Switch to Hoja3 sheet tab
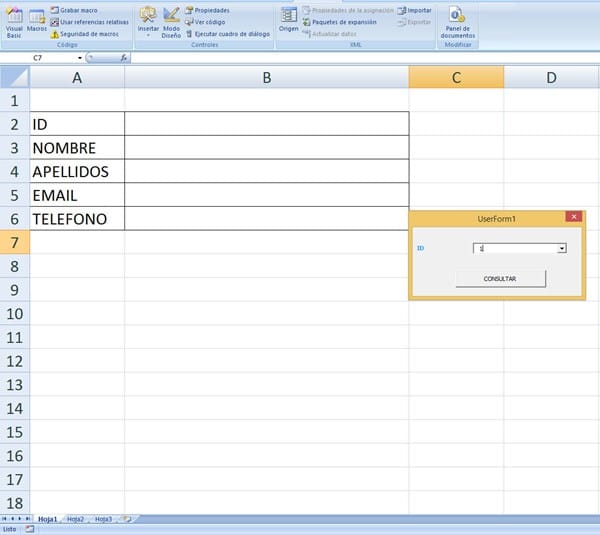 coord(104,520)
